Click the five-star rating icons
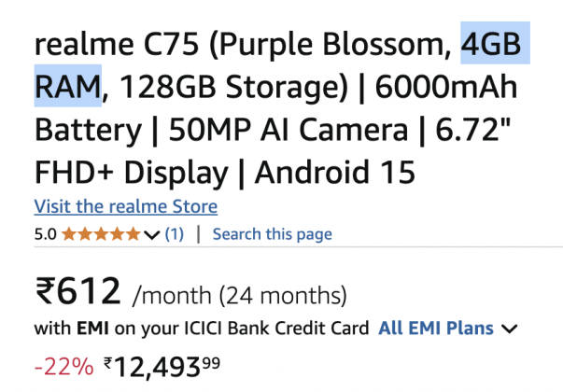 101,234
